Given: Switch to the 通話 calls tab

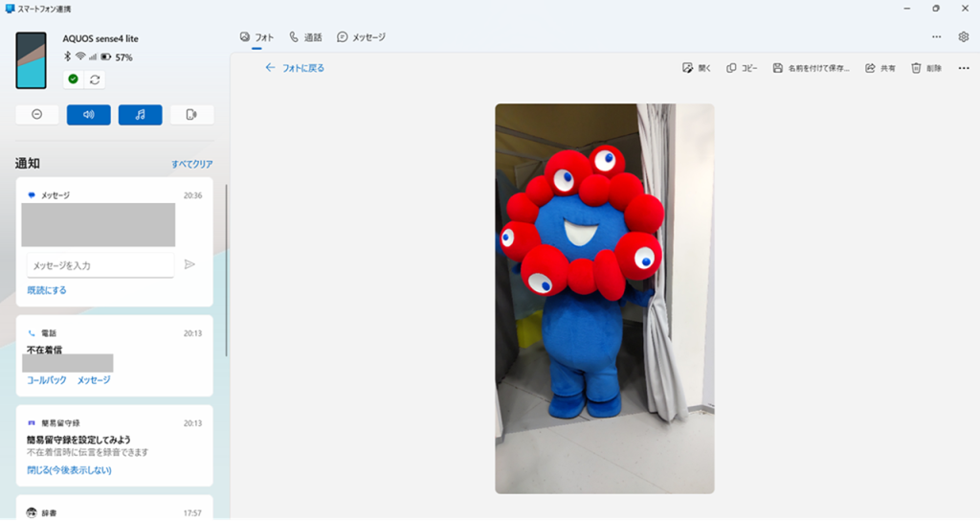Looking at the screenshot, I should coord(305,37).
